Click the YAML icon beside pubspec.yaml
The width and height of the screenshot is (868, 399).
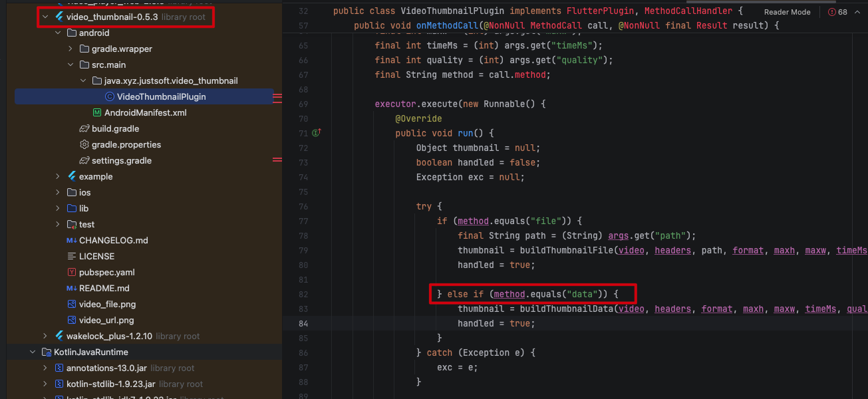(72, 272)
